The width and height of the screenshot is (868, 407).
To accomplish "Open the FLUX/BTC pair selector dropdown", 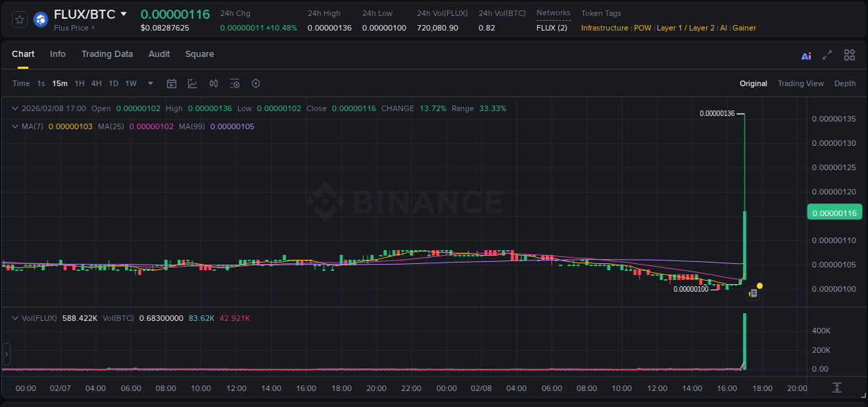I will pos(124,13).
